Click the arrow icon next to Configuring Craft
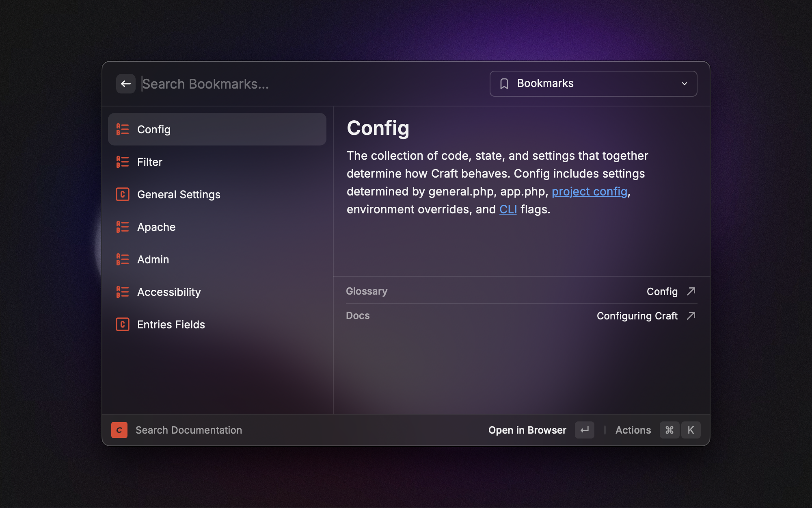The width and height of the screenshot is (812, 508). point(691,316)
